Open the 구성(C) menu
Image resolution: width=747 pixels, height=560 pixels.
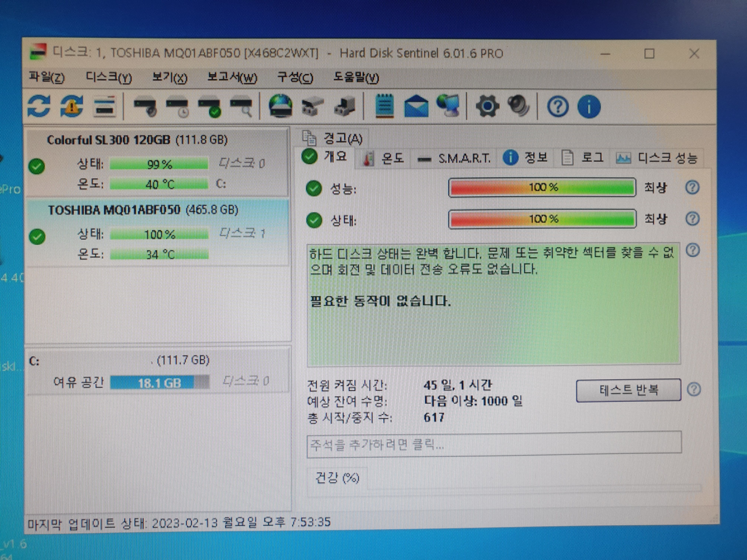click(x=295, y=77)
